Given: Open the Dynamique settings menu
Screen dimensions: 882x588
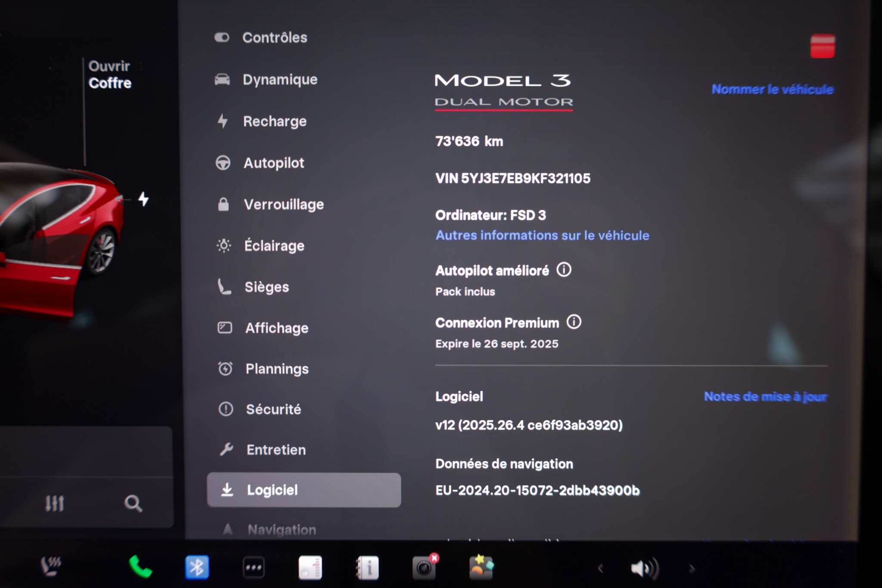Looking at the screenshot, I should point(280,79).
